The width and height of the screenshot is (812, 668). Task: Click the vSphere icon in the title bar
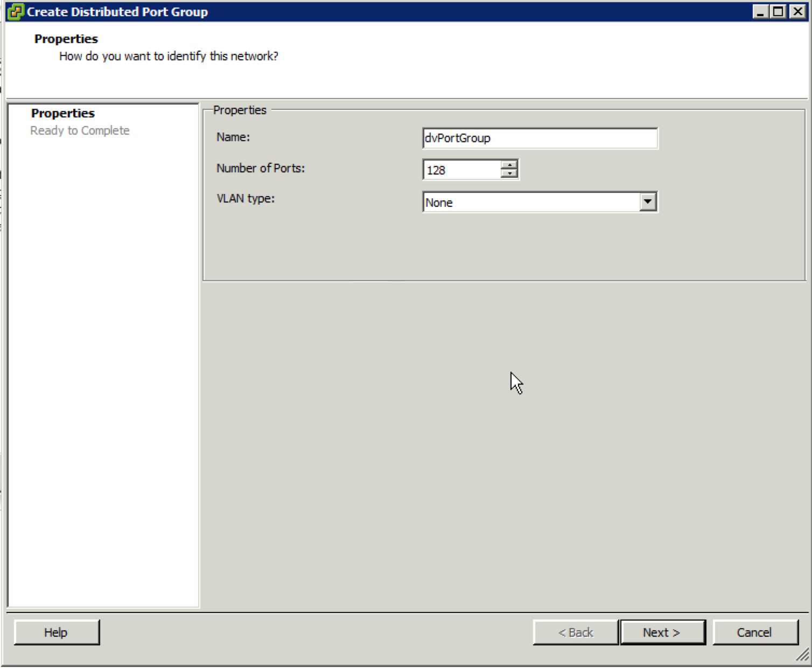[16, 11]
